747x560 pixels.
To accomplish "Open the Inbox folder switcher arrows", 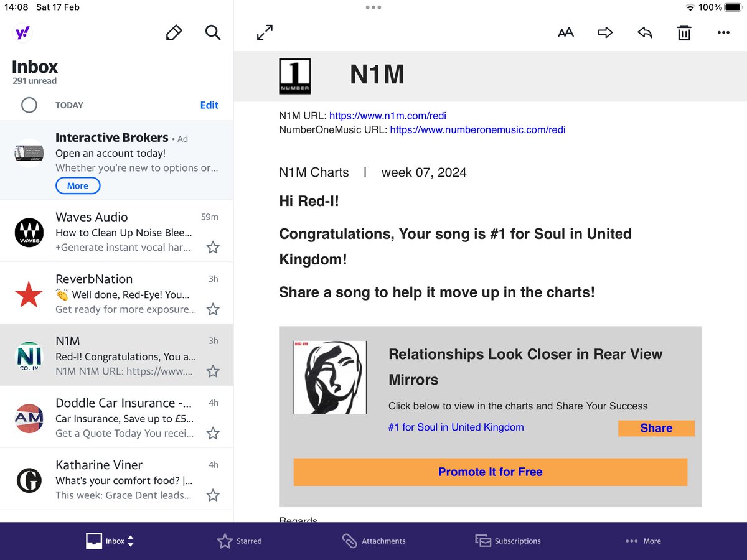I will click(130, 541).
